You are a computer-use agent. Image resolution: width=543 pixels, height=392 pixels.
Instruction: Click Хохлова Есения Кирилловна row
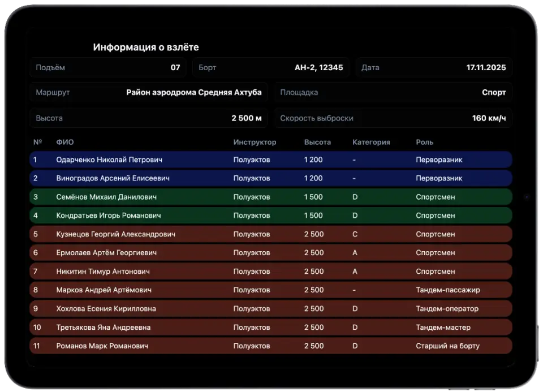tap(271, 308)
